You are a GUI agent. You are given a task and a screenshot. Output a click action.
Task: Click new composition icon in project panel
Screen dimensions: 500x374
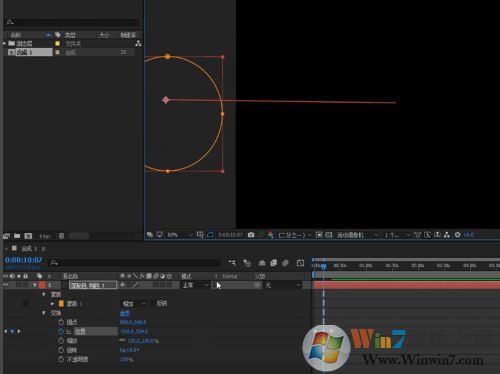tap(28, 236)
